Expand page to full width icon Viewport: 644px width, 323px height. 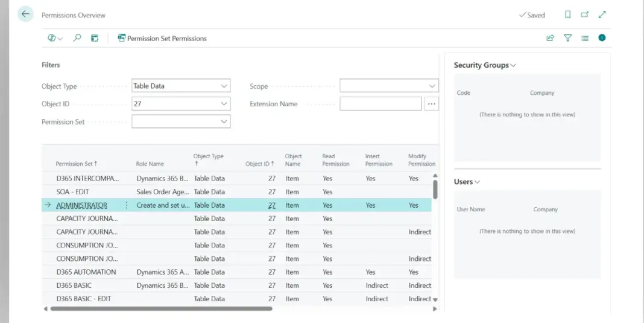tap(602, 15)
